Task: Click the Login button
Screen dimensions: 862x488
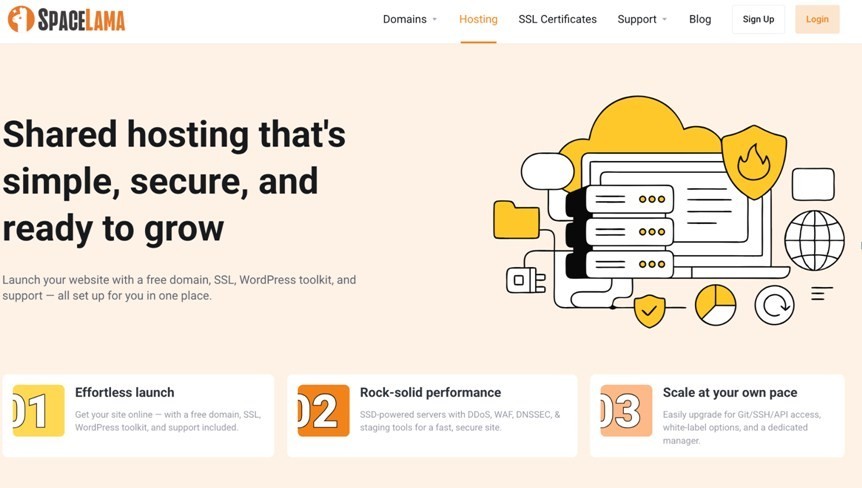Action: pos(817,19)
